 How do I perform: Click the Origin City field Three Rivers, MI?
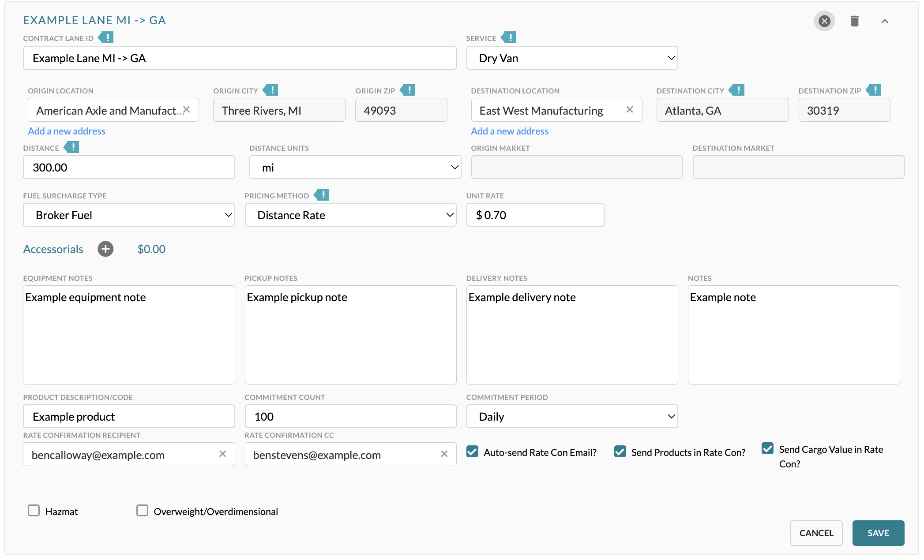coord(279,110)
